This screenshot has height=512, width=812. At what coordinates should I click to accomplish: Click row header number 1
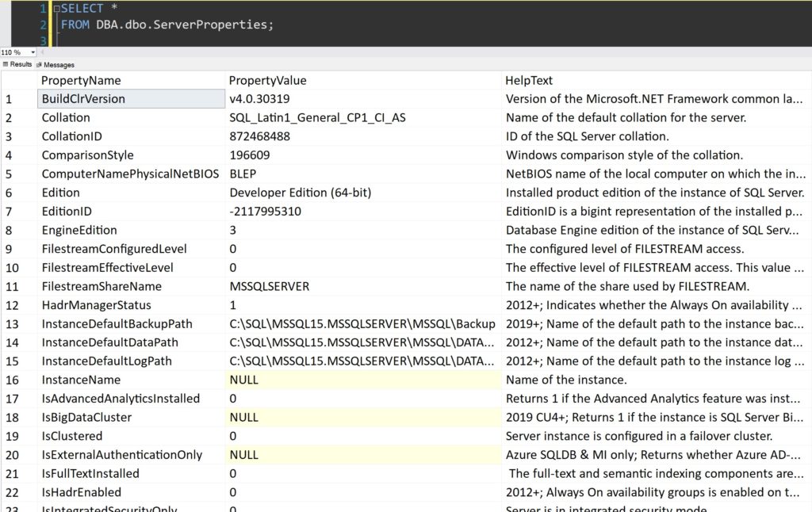19,99
